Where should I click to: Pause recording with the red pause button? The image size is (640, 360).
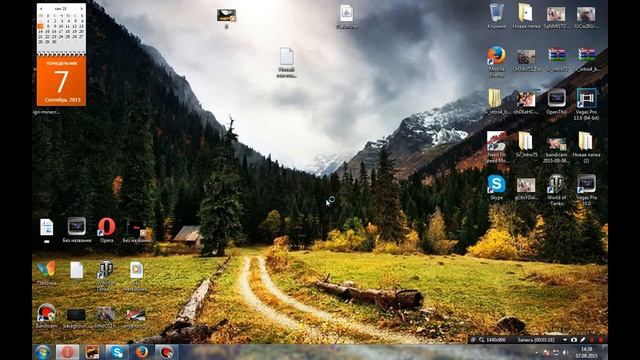click(x=592, y=340)
